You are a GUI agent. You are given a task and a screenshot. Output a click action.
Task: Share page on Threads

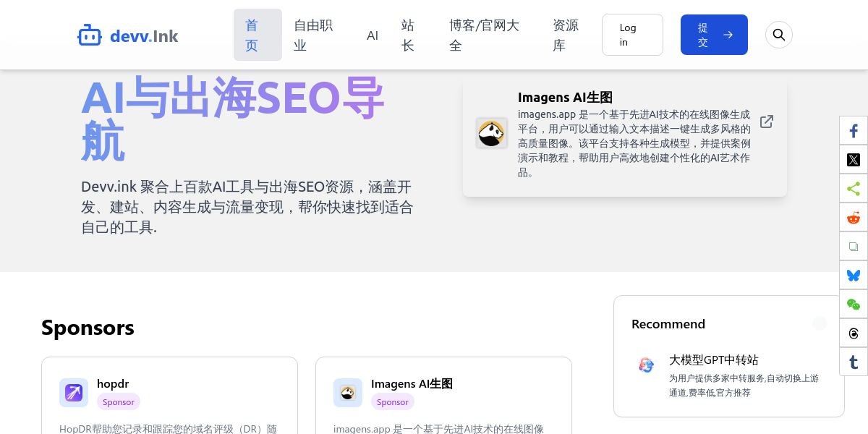coord(854,333)
